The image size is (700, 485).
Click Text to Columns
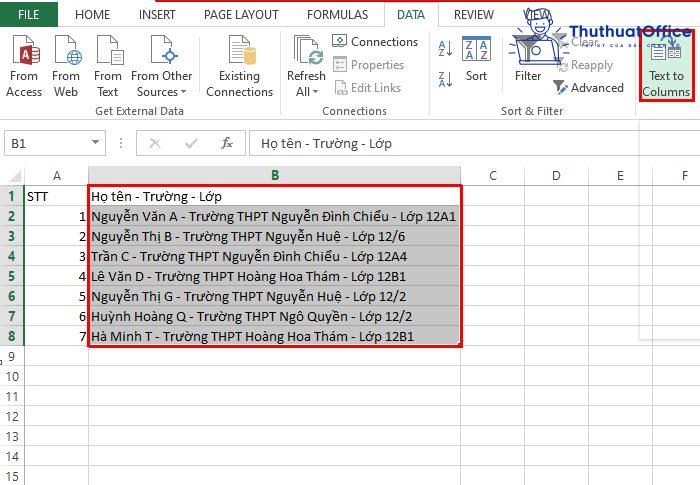[x=667, y=66]
